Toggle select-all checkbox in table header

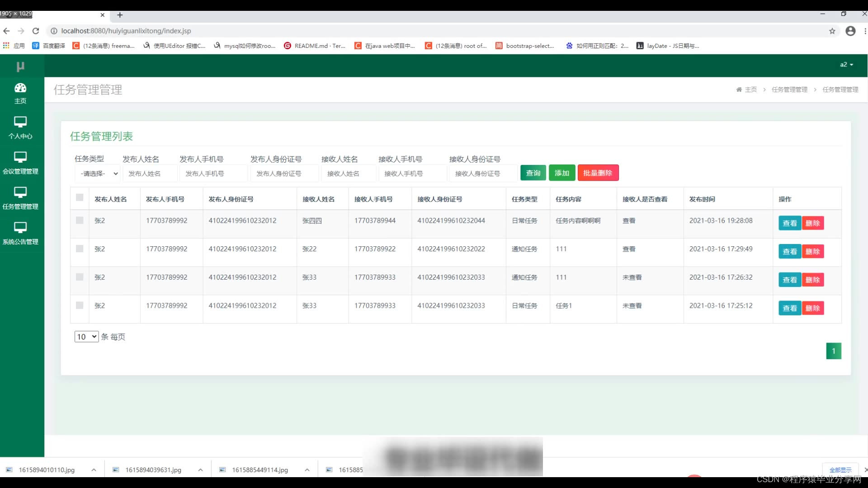(x=80, y=197)
